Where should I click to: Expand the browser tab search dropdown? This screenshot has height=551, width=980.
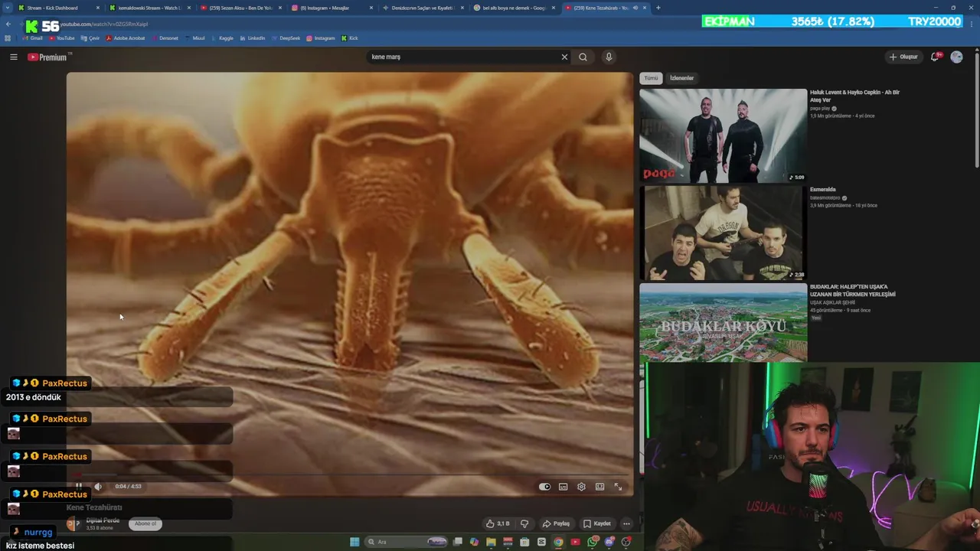[8, 8]
